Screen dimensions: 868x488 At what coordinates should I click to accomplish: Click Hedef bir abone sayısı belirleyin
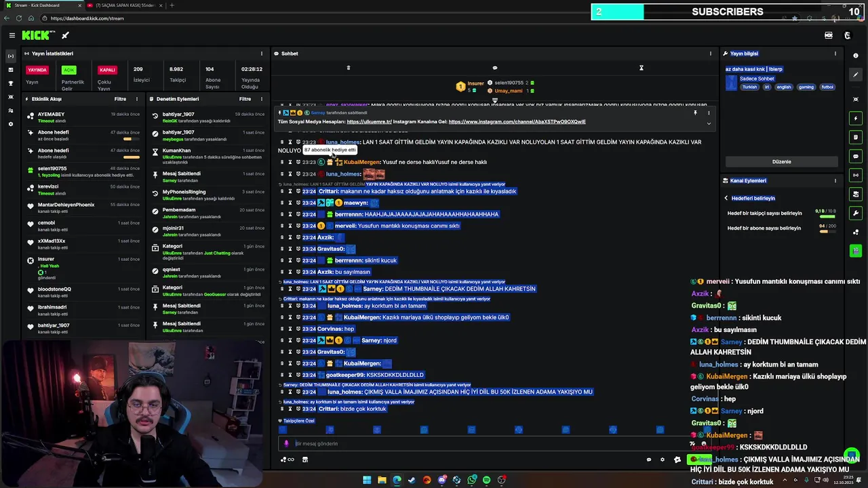point(764,228)
